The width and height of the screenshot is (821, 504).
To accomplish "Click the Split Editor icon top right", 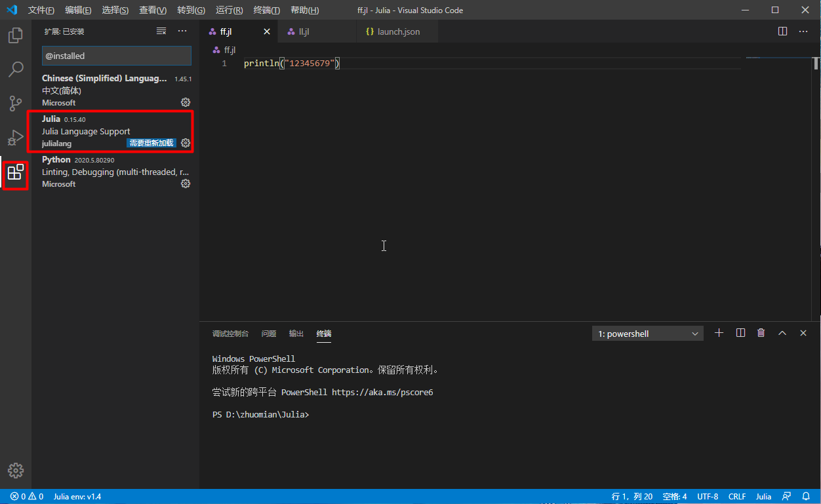I will 782,31.
